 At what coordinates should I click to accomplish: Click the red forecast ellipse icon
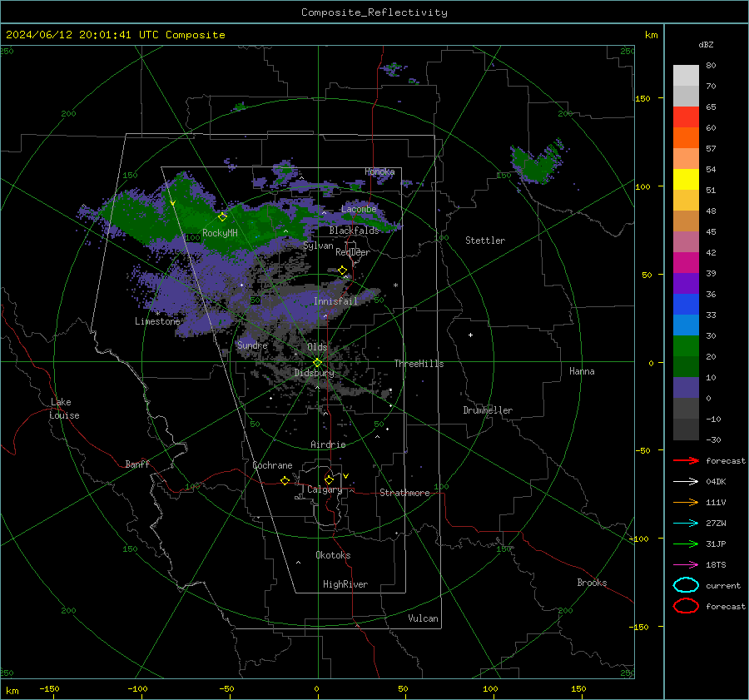686,606
